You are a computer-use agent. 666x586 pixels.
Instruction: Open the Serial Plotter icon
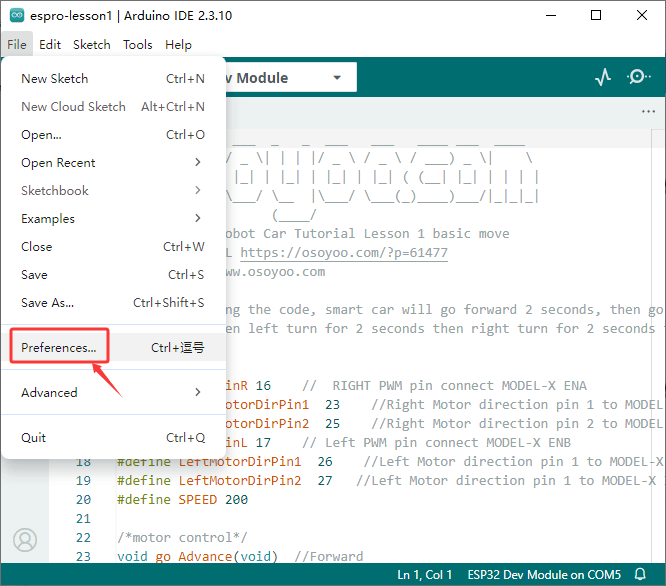(x=603, y=77)
